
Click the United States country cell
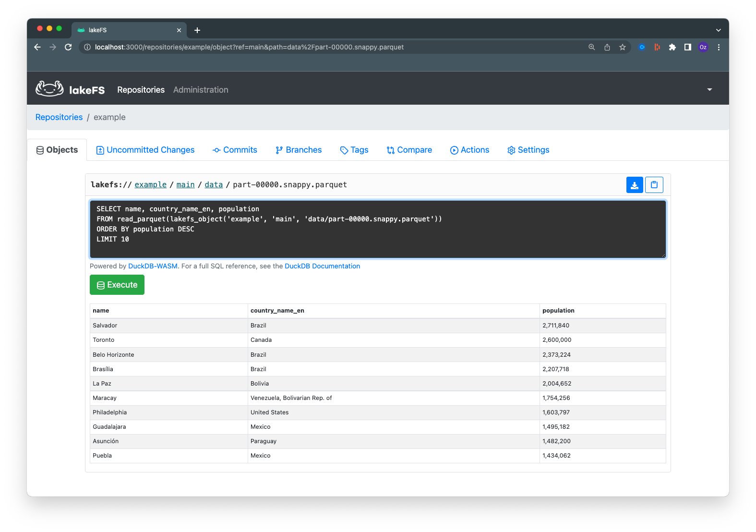tap(394, 412)
